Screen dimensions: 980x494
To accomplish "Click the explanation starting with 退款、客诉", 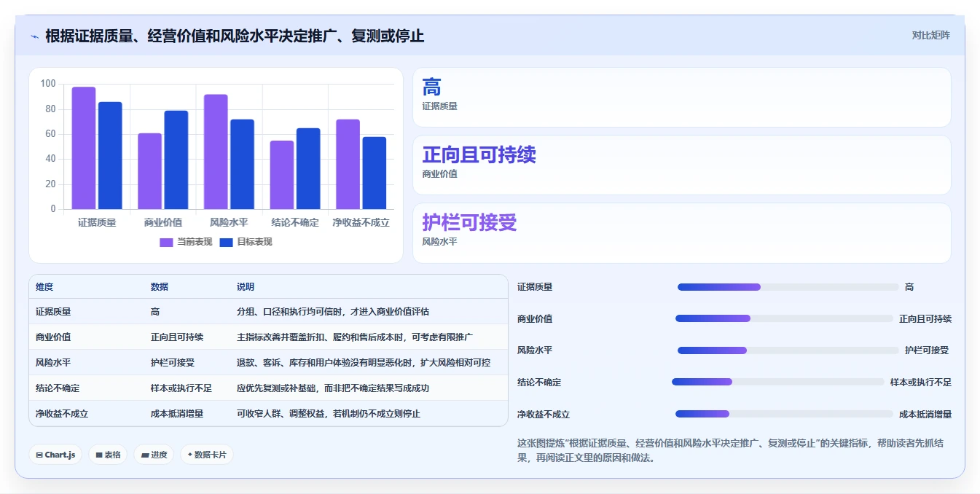I will (364, 363).
